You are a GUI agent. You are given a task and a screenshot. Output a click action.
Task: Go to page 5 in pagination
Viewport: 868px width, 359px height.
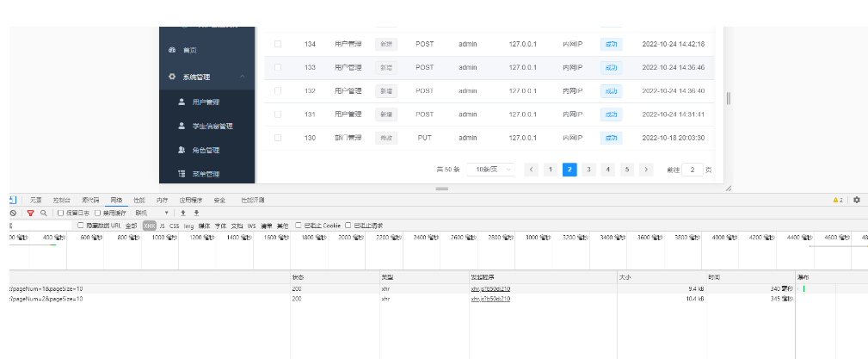click(627, 170)
